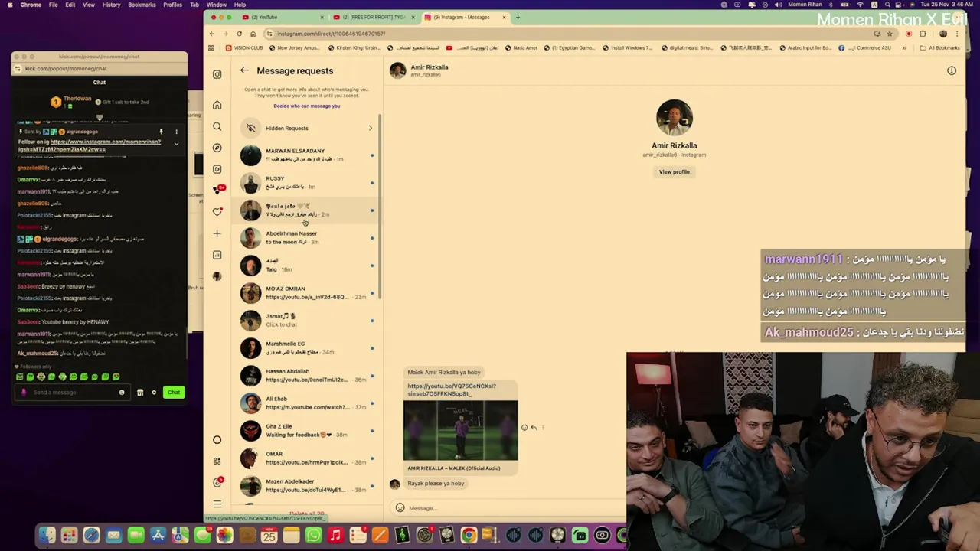The image size is (980, 551).
Task: Open the VISION CLUB bookmark
Action: pyautogui.click(x=243, y=48)
